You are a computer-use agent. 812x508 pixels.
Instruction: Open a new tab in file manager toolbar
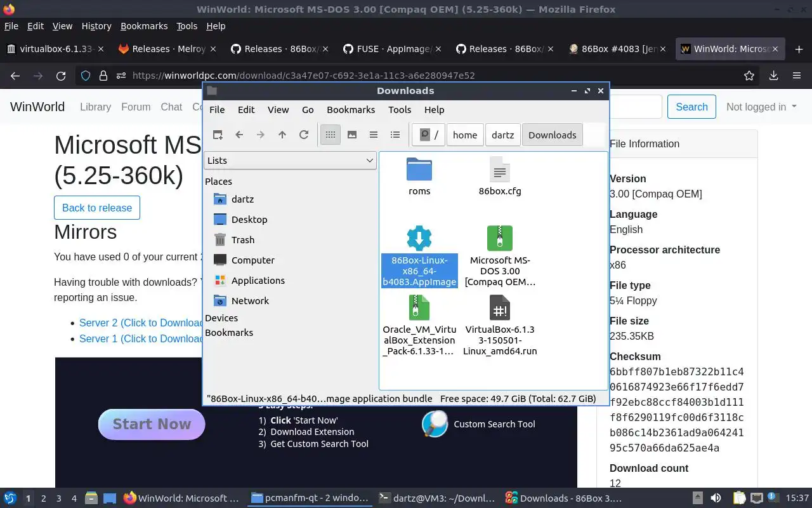point(218,135)
